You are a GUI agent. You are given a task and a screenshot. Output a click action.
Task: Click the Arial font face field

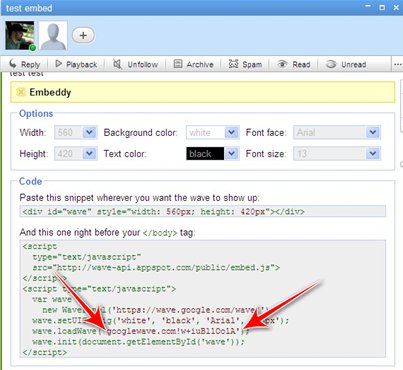tap(330, 132)
